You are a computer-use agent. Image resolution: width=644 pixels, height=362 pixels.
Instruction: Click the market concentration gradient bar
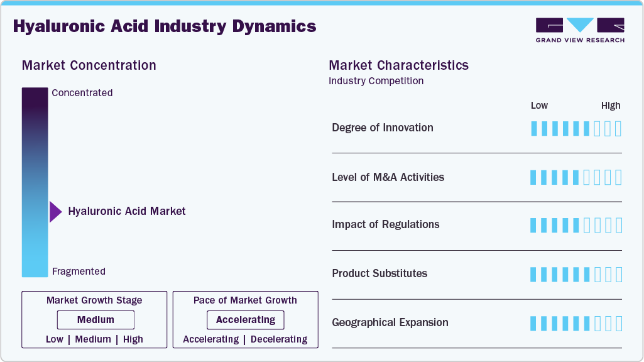(x=35, y=182)
